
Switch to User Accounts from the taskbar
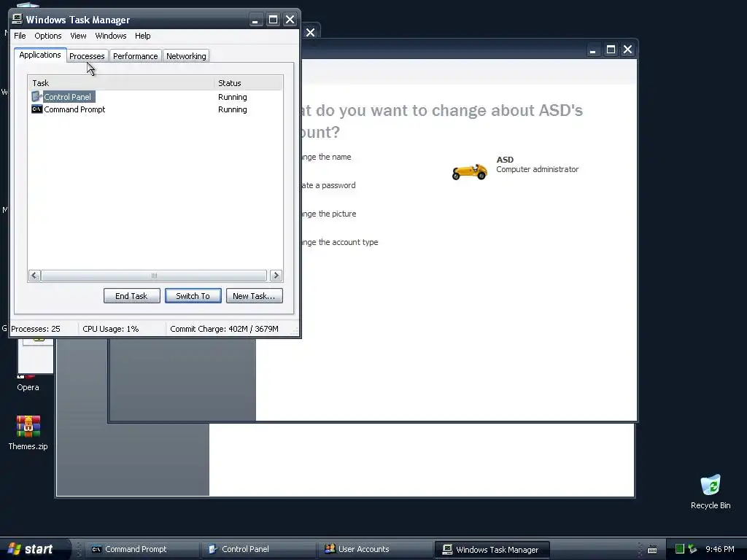(374, 549)
